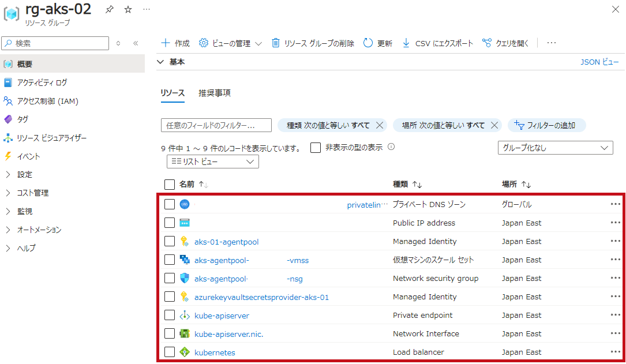The width and height of the screenshot is (626, 364).
Task: Open the kubernetes load balancer link
Action: (x=215, y=352)
